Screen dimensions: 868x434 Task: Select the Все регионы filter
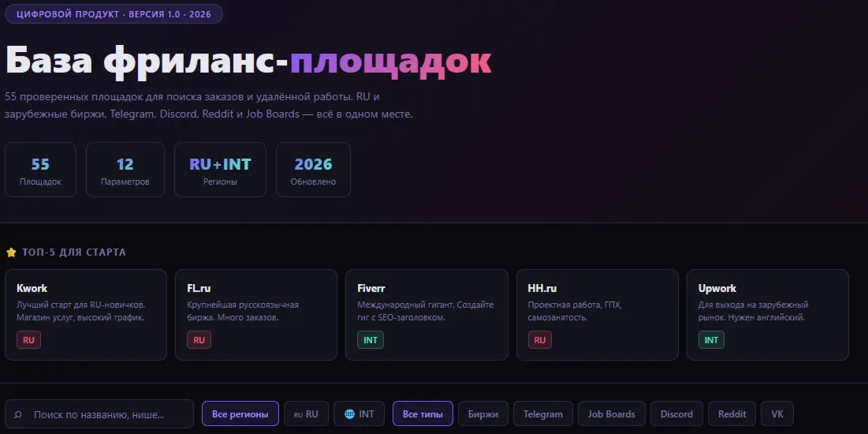pos(240,414)
